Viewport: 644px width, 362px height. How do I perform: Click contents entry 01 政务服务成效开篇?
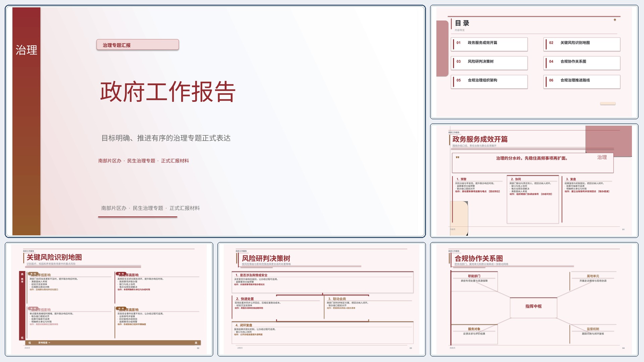489,44
